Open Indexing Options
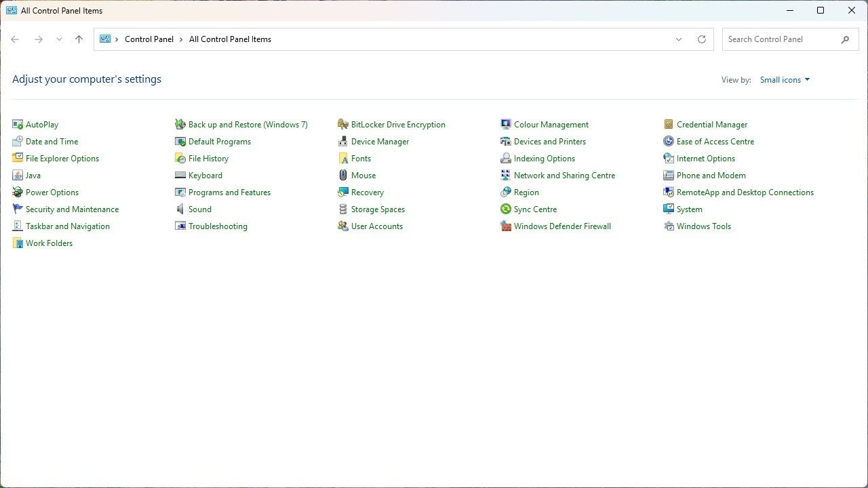 [x=545, y=159]
